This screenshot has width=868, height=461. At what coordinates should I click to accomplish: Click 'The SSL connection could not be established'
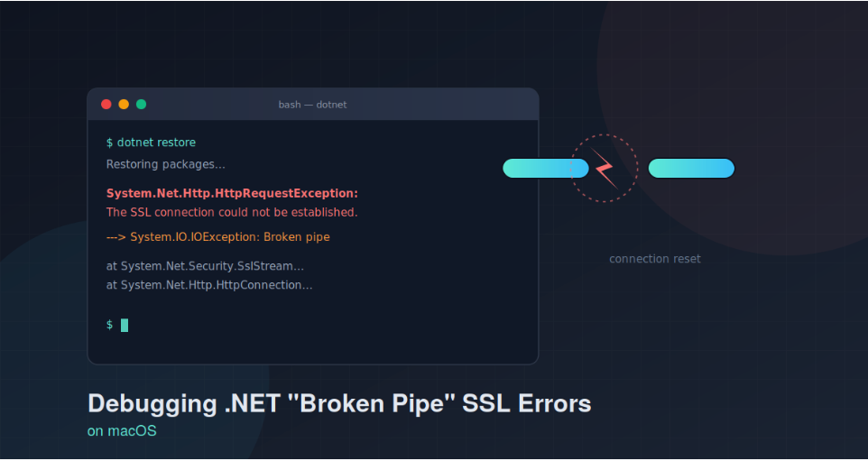click(x=232, y=213)
